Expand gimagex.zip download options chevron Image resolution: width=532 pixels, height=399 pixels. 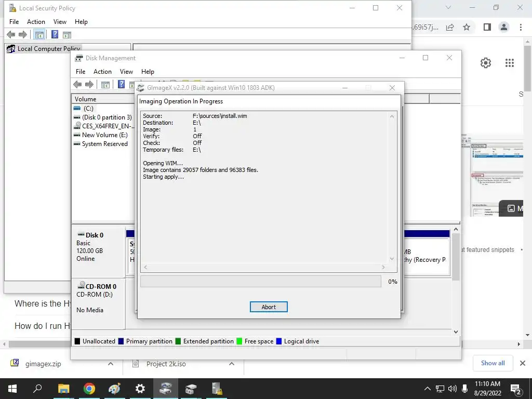point(111,364)
